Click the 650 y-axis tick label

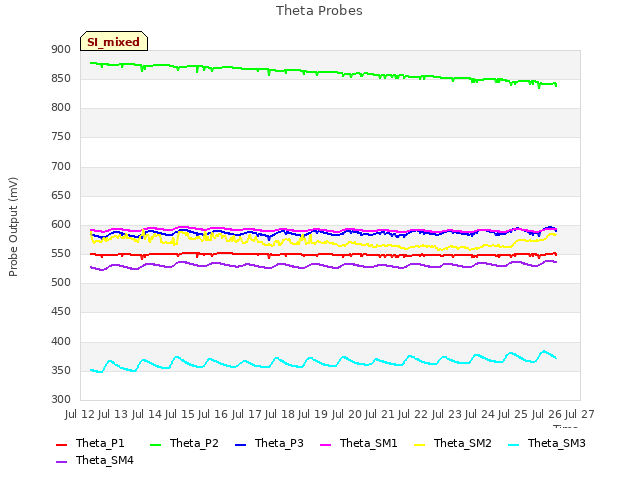click(x=61, y=196)
